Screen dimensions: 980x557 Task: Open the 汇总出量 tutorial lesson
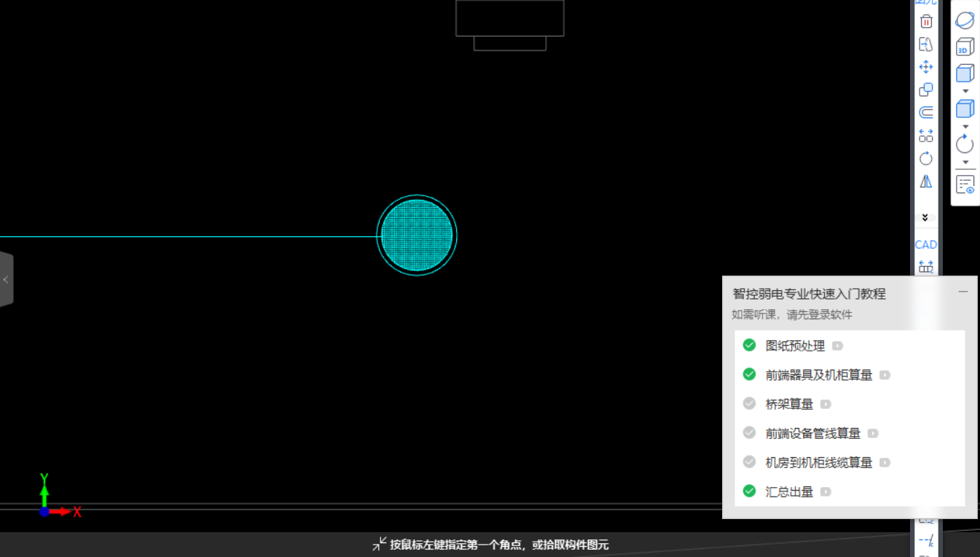pyautogui.click(x=789, y=491)
